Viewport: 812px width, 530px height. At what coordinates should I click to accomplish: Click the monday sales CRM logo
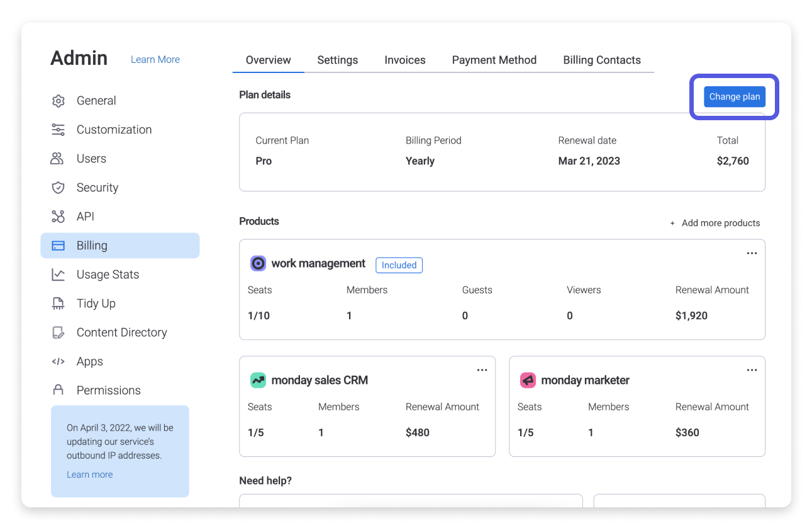pyautogui.click(x=258, y=380)
